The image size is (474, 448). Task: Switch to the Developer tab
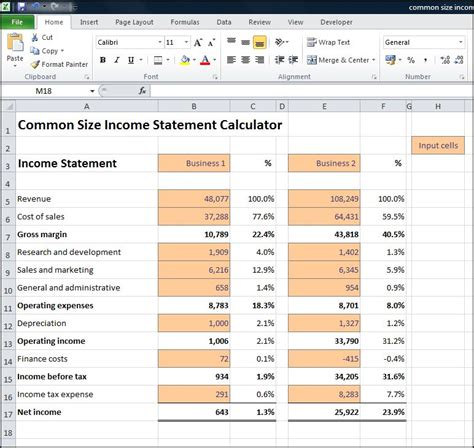point(336,22)
